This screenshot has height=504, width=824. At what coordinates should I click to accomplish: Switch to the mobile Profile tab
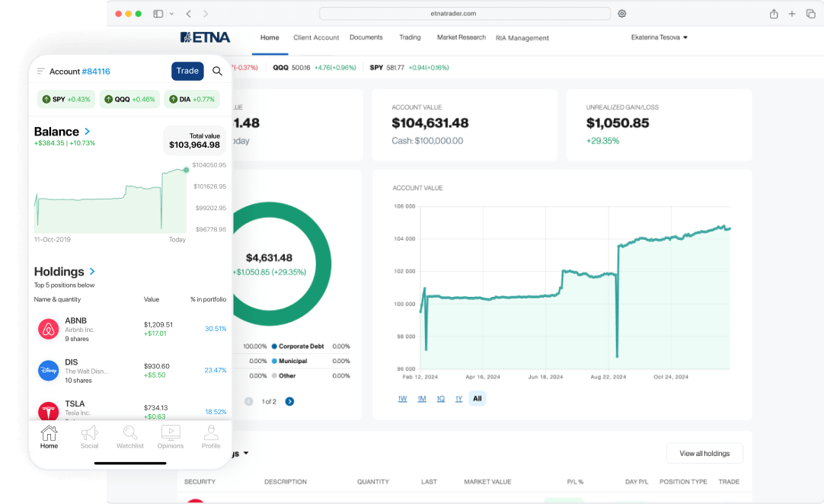click(x=211, y=437)
